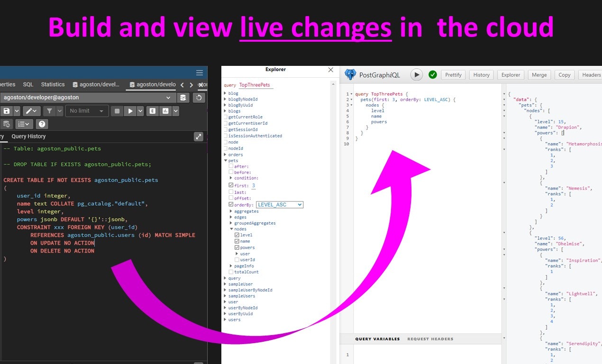The height and width of the screenshot is (364, 602).
Task: Click the pgAdmin reset connection circular icon
Action: [199, 98]
